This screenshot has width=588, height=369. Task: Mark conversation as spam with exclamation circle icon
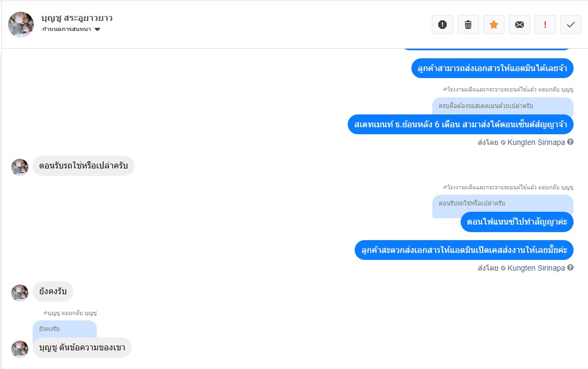click(x=442, y=25)
